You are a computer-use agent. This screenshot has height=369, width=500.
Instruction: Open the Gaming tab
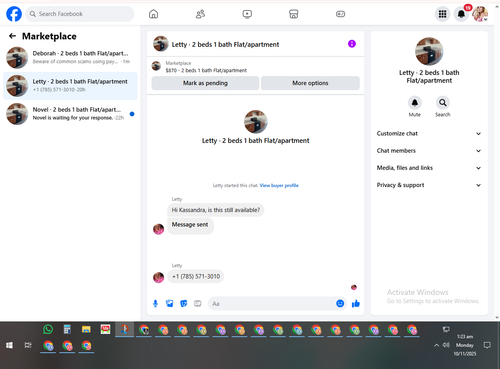[340, 14]
